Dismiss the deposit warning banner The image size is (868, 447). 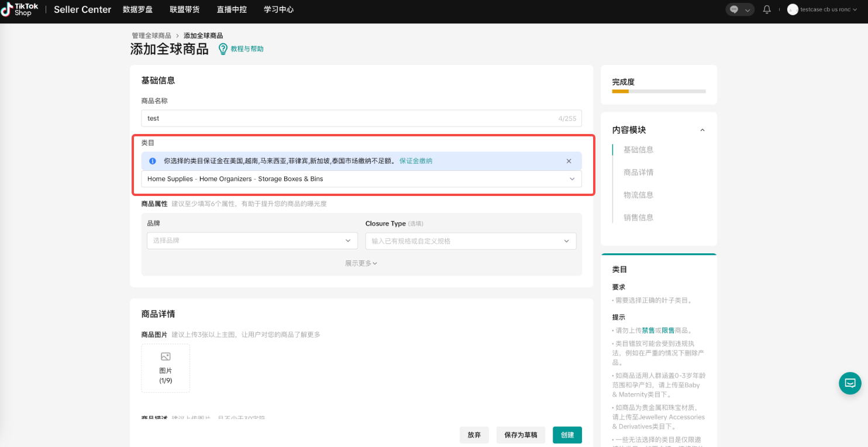coord(569,161)
